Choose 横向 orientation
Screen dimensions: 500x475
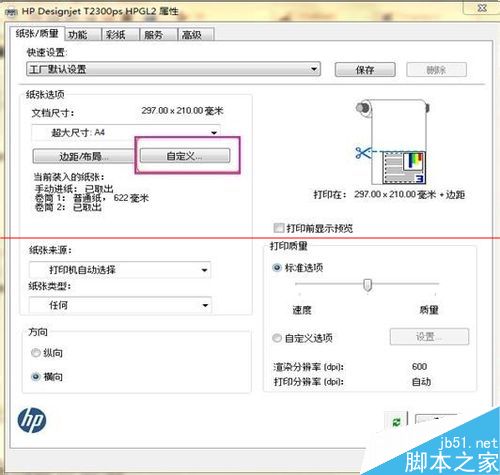[x=35, y=377]
